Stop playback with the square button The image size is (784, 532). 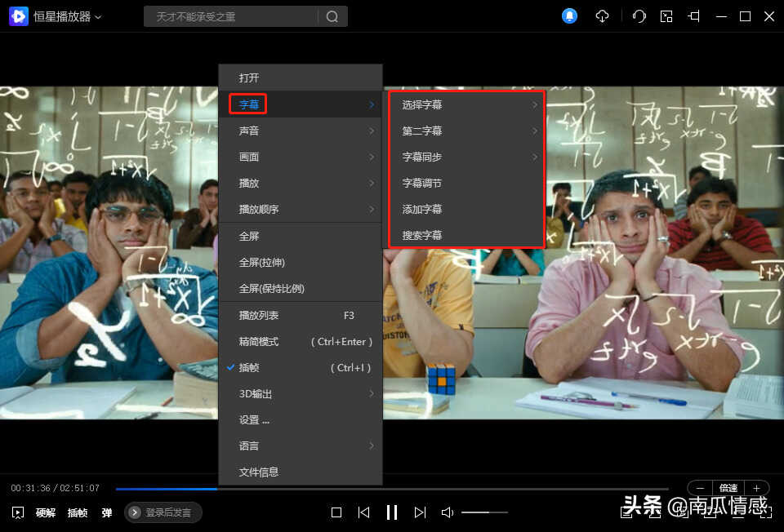(336, 512)
